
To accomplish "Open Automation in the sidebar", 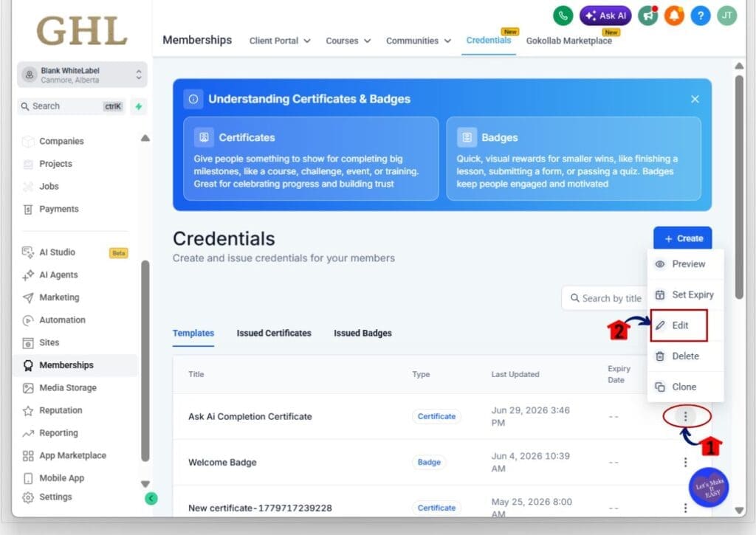I will click(62, 320).
